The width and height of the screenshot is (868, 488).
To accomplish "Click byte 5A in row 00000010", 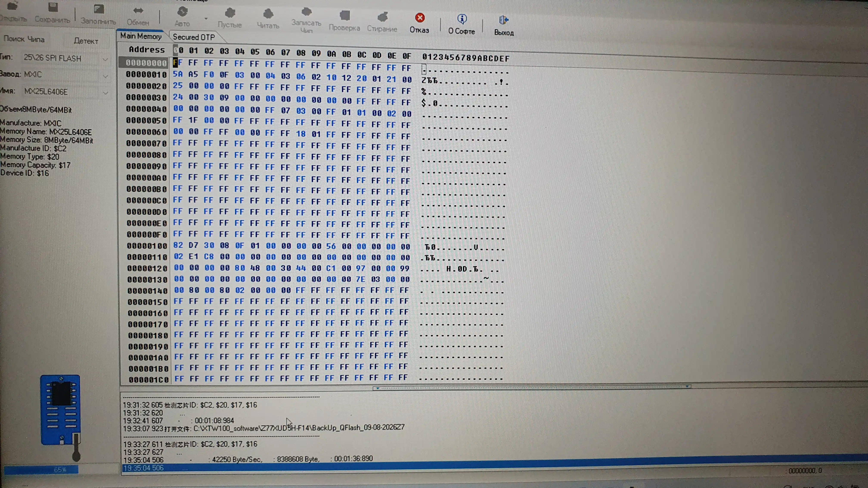I will (178, 74).
